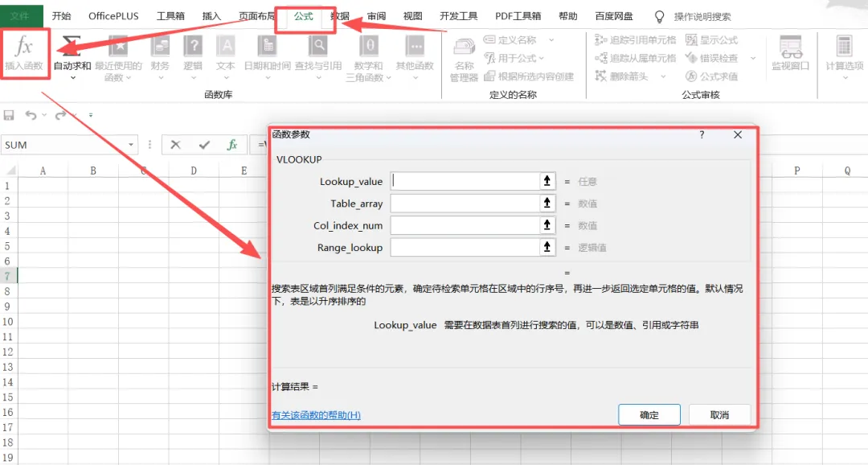The image size is (868, 465).
Task: Switch to the Review (审阅) tab
Action: pos(376,16)
